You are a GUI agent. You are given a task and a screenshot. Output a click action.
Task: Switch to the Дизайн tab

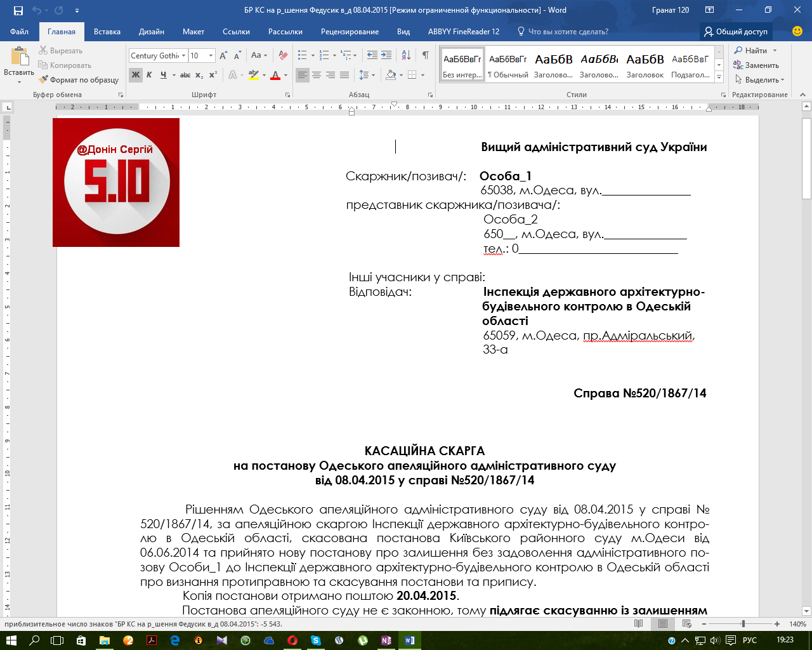pyautogui.click(x=152, y=32)
